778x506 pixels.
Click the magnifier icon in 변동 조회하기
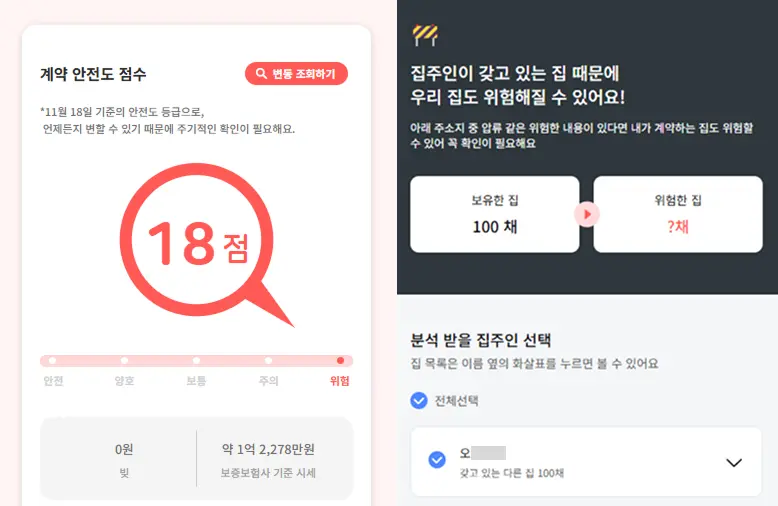pos(261,73)
